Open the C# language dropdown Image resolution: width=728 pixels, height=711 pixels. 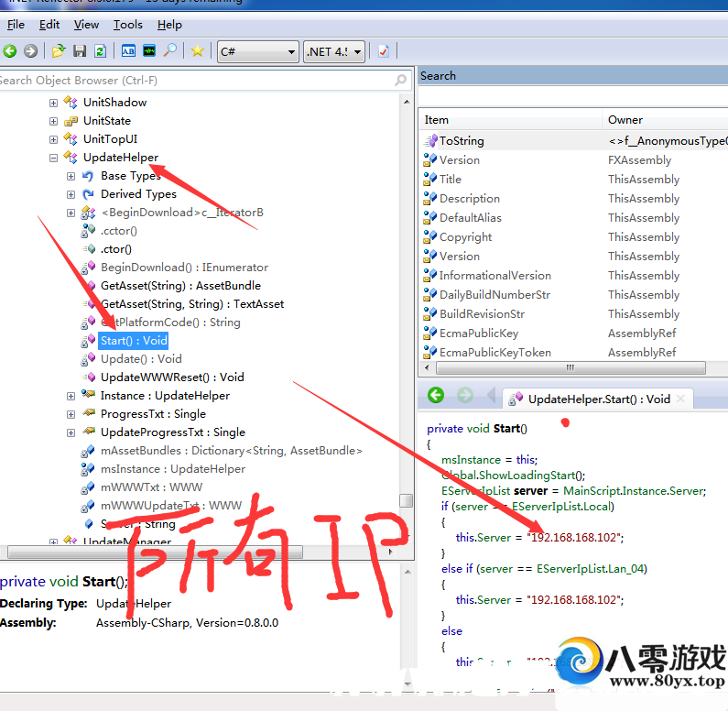coord(258,51)
